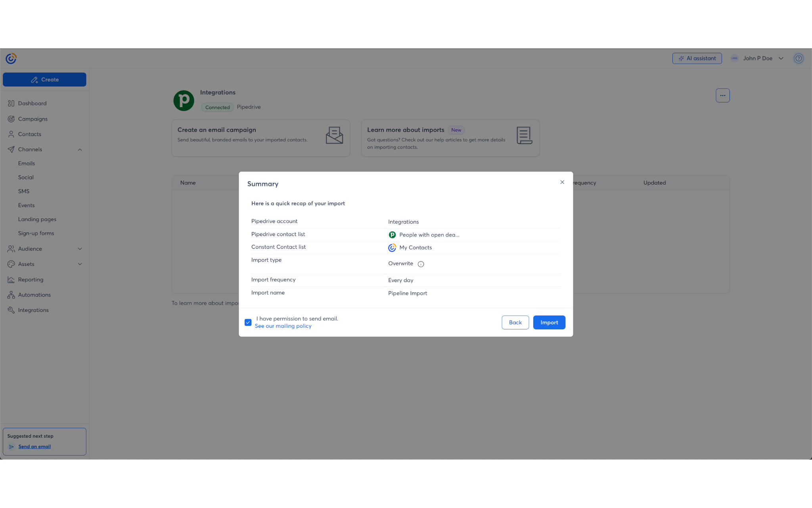This screenshot has height=508, width=812.
Task: Click the Back button
Action: coord(515,322)
